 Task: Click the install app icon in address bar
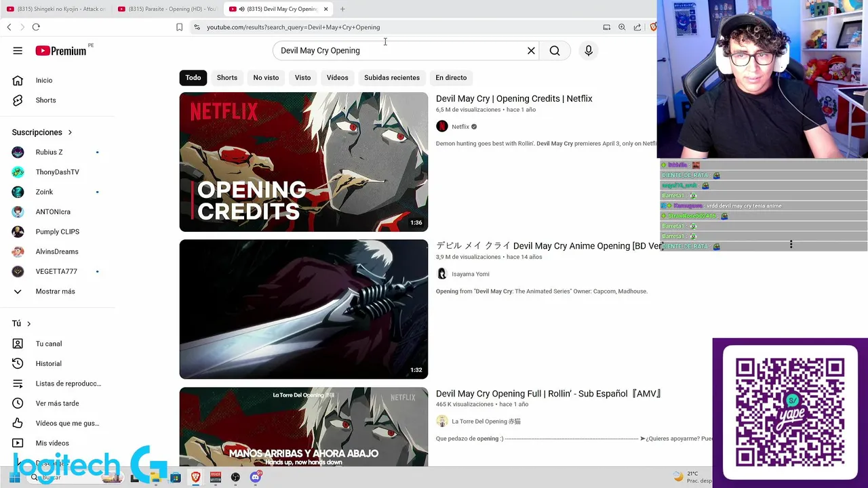click(607, 27)
